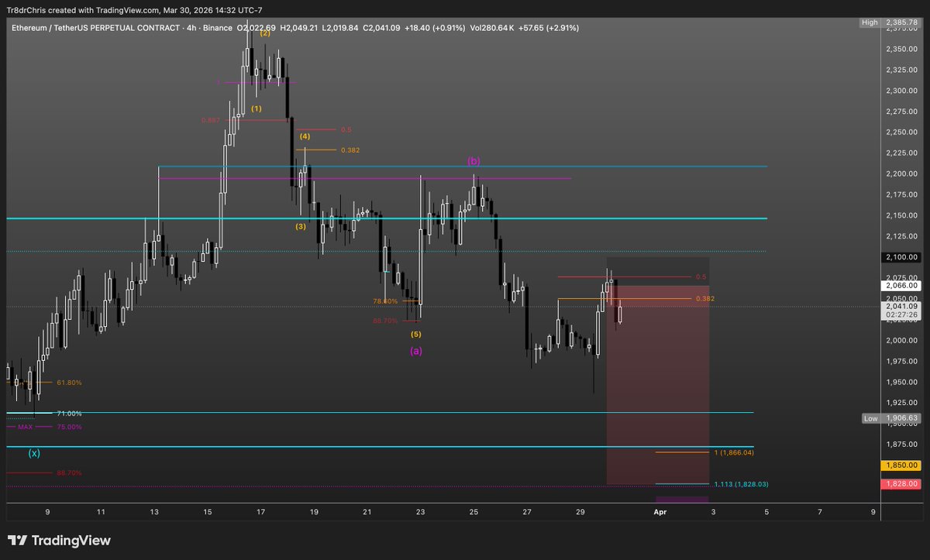Click the 75.00% retracement label
The image size is (930, 560).
pyautogui.click(x=69, y=427)
